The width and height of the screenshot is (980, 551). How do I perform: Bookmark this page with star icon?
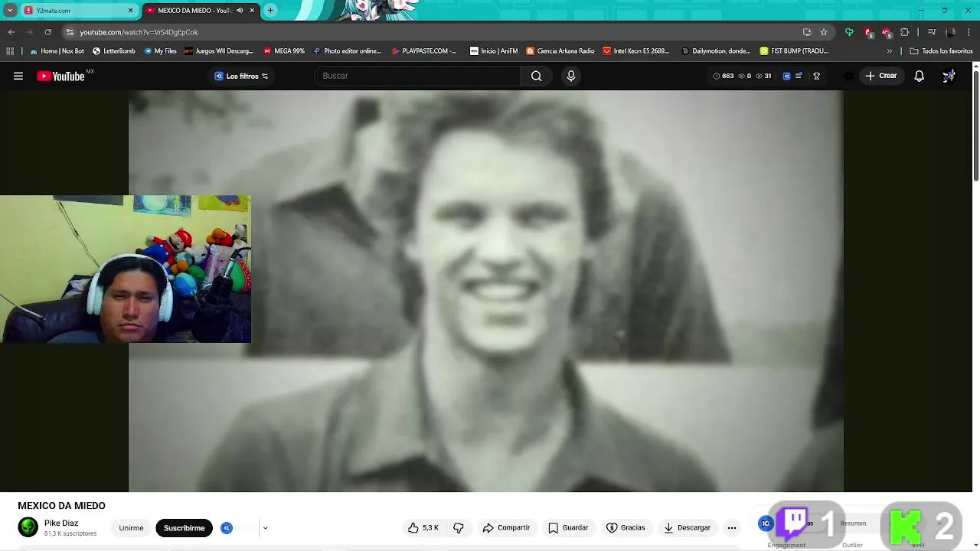click(824, 32)
